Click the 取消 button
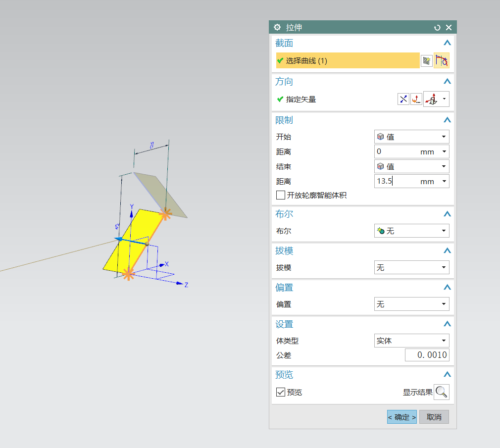 [x=434, y=417]
